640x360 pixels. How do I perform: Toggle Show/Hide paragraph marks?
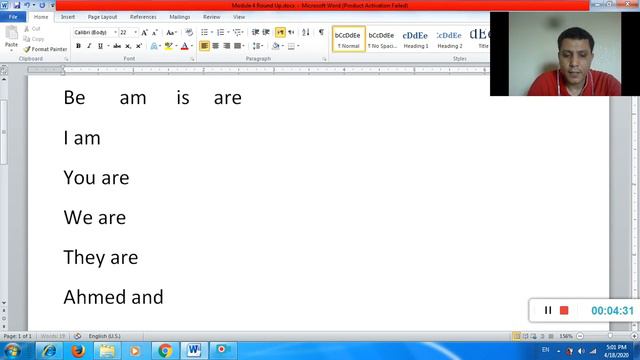(321, 32)
